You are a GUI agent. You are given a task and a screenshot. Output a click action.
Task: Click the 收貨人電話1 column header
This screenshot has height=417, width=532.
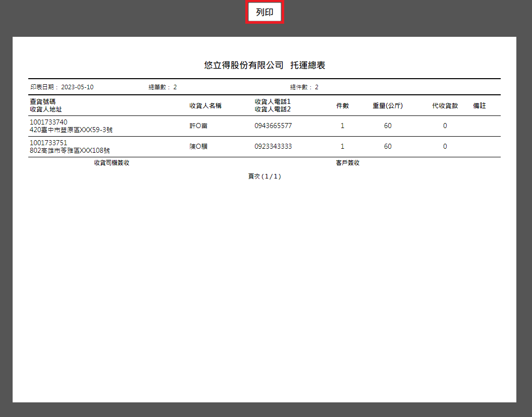coord(273,102)
